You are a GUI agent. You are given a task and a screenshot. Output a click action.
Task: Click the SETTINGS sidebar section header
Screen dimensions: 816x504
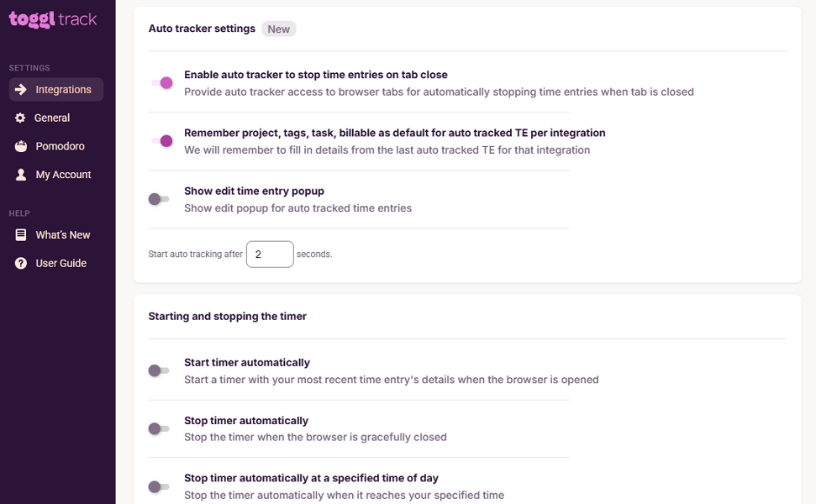tap(29, 68)
